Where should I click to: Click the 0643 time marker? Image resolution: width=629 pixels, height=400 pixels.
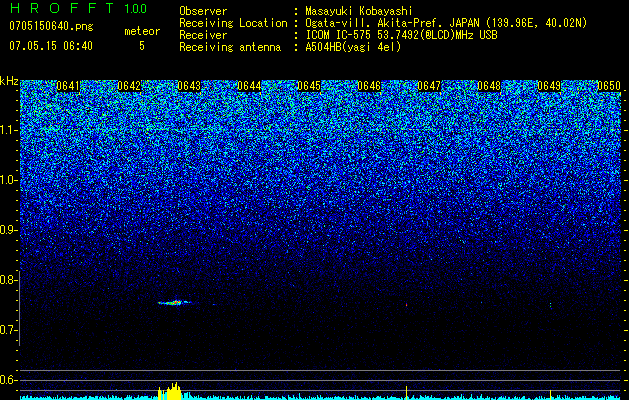189,86
